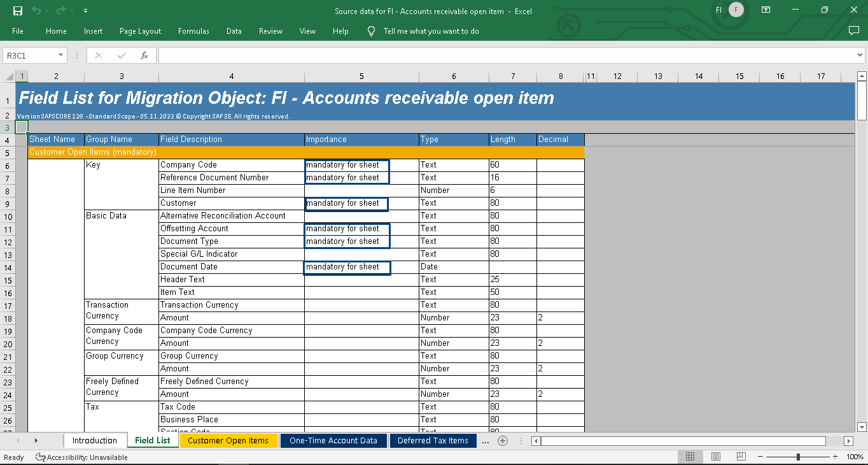Confirm entry with the checkmark icon
Viewport: 868px width, 465px height.
coord(121,55)
